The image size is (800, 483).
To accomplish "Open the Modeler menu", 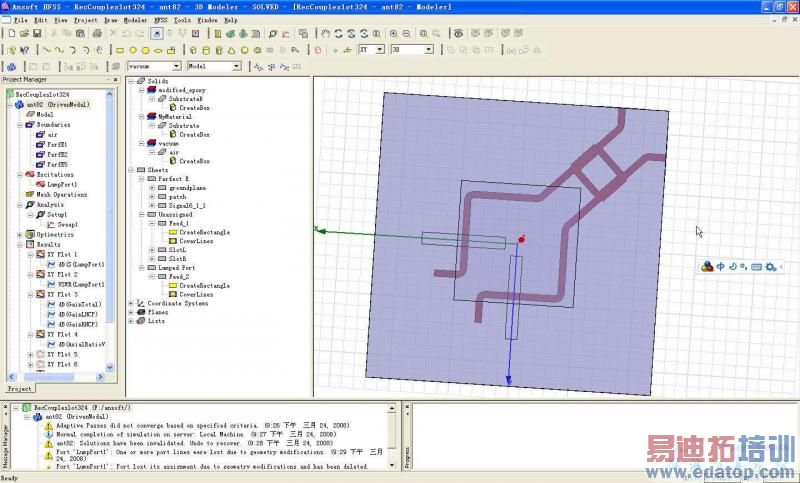I will tap(134, 20).
